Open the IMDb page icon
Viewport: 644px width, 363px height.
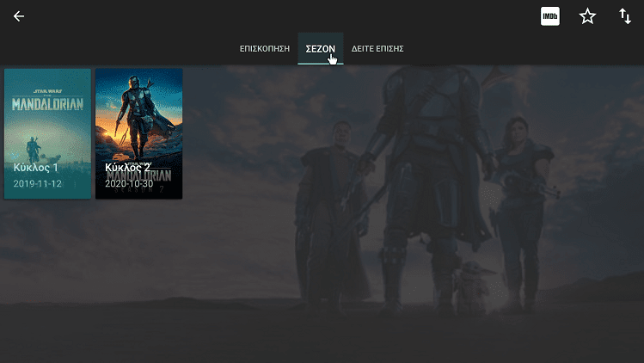coord(550,16)
